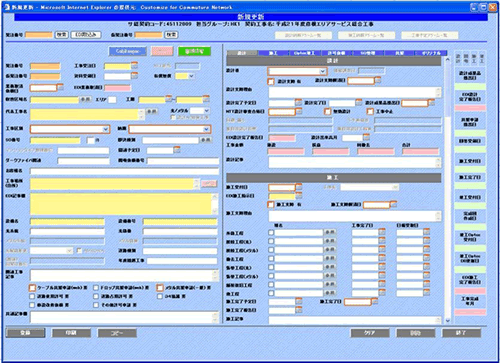Switch to the 施工 tab
Screen dimensions: 500x363
(x=273, y=53)
